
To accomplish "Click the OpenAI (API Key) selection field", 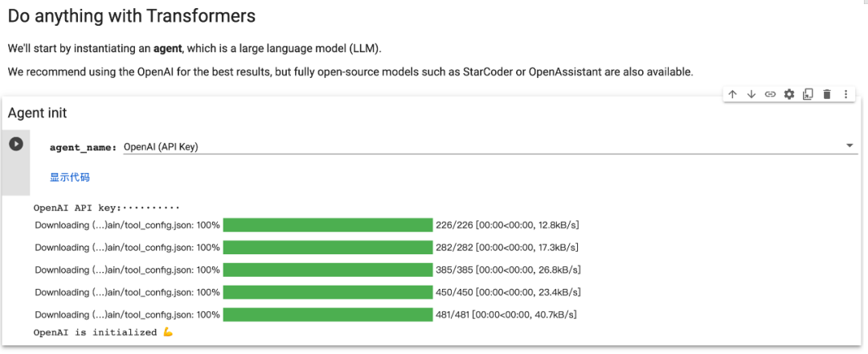I will pyautogui.click(x=482, y=146).
